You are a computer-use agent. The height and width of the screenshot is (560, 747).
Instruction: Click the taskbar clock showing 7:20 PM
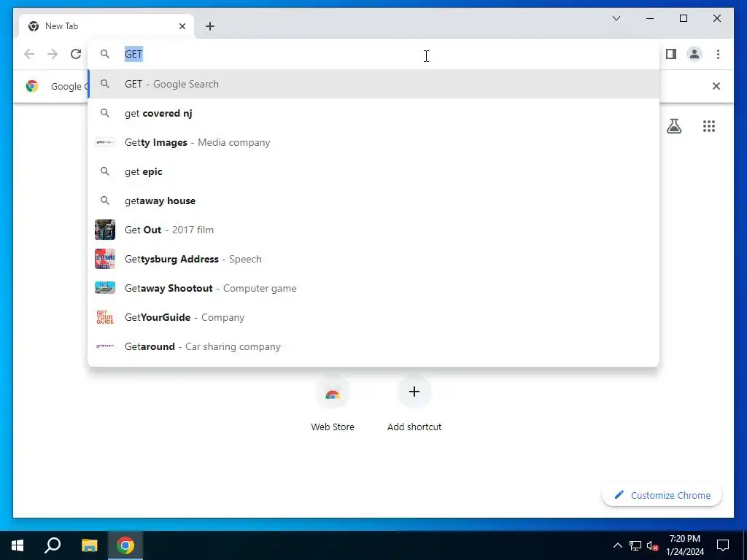tap(684, 545)
